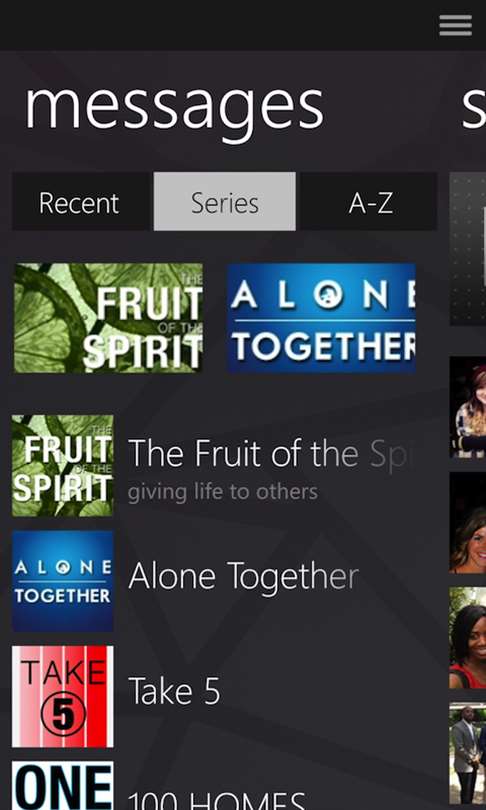Tap the Take 5 red thumbnail
Screen dimensions: 486x810
pyautogui.click(x=62, y=696)
